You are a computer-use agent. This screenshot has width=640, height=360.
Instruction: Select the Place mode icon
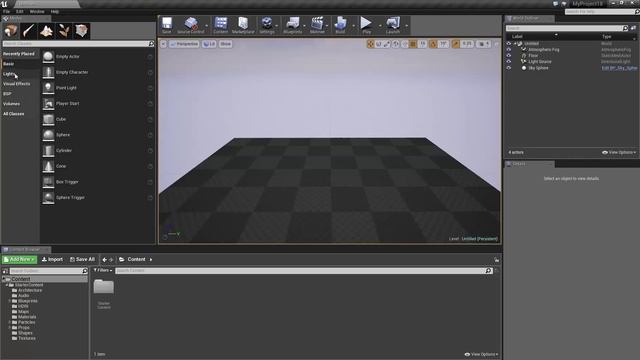[x=11, y=31]
